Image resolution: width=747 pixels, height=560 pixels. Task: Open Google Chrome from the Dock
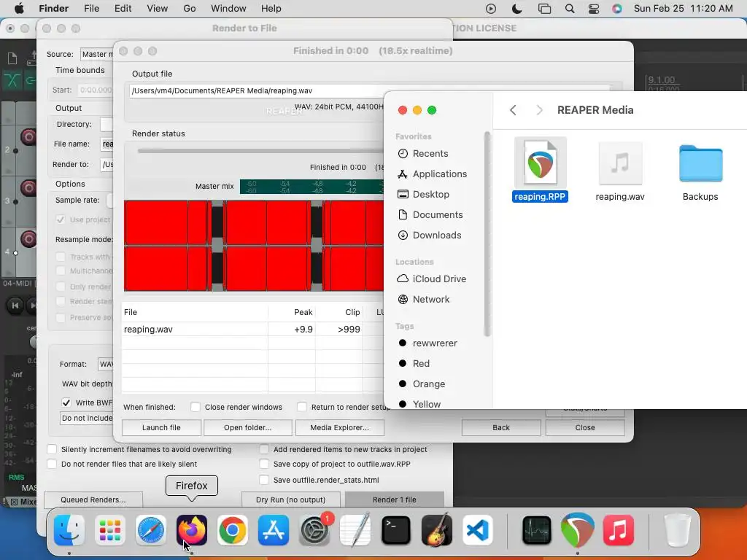[233, 530]
